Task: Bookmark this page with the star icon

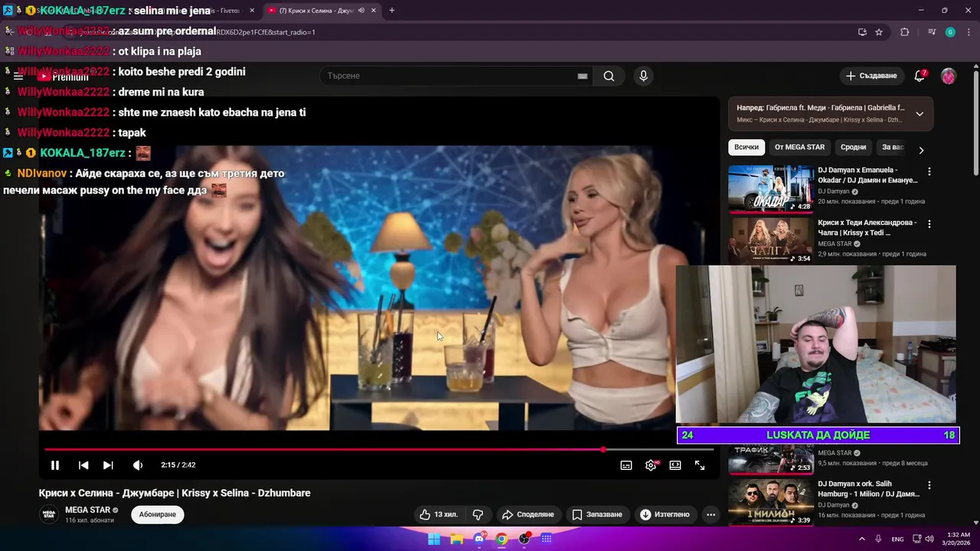Action: pyautogui.click(x=879, y=32)
